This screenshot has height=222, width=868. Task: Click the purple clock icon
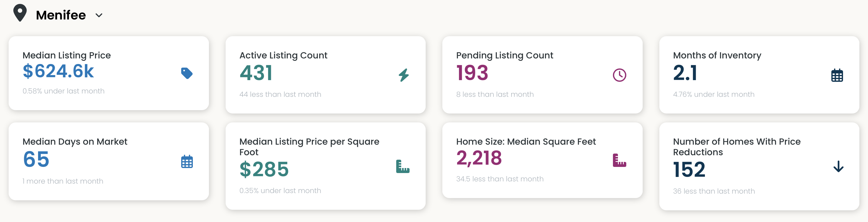619,75
